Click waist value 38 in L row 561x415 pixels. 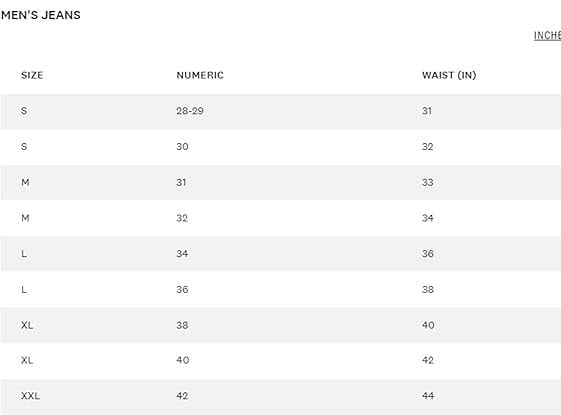pyautogui.click(x=428, y=289)
